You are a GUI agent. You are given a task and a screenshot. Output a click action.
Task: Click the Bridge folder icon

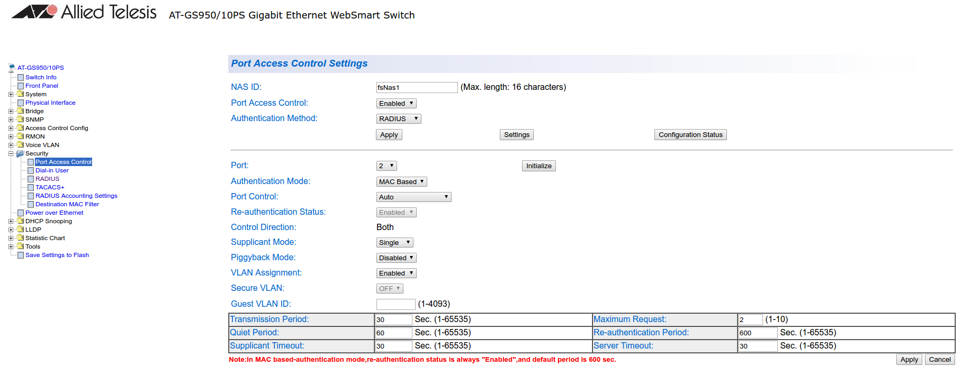click(20, 111)
